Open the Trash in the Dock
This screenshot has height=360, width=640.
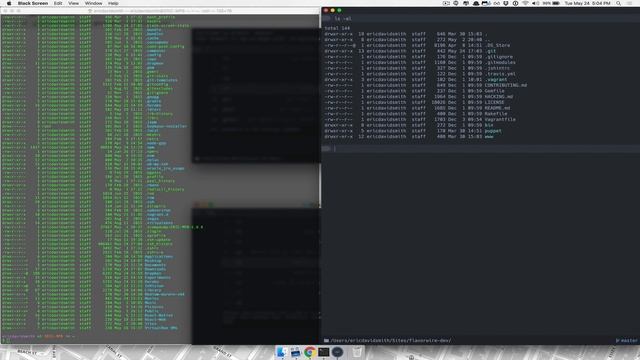click(357, 352)
